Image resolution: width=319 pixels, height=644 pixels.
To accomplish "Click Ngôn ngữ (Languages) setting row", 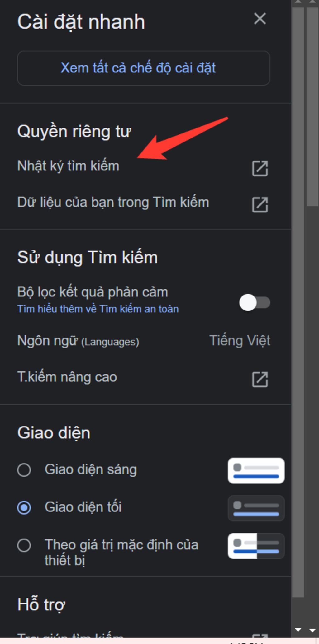I will click(144, 341).
